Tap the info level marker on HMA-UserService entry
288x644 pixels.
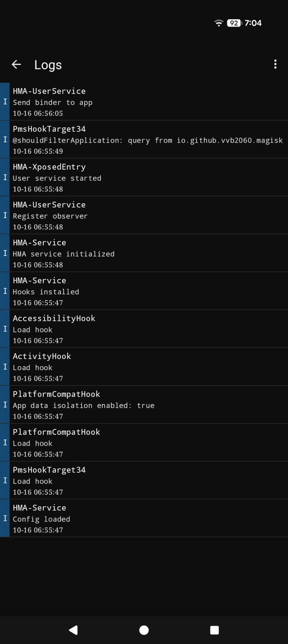point(4,102)
